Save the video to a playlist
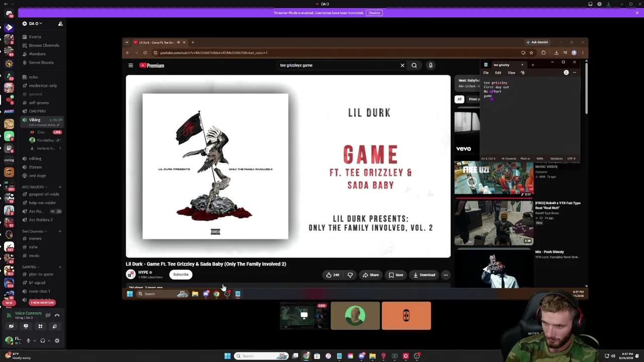This screenshot has width=644, height=362. 396,275
